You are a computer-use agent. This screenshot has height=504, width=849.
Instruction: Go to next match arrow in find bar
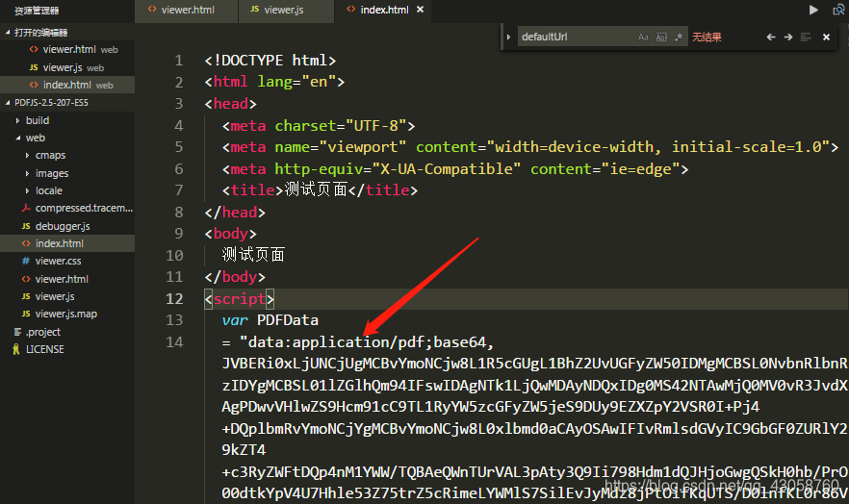click(788, 37)
